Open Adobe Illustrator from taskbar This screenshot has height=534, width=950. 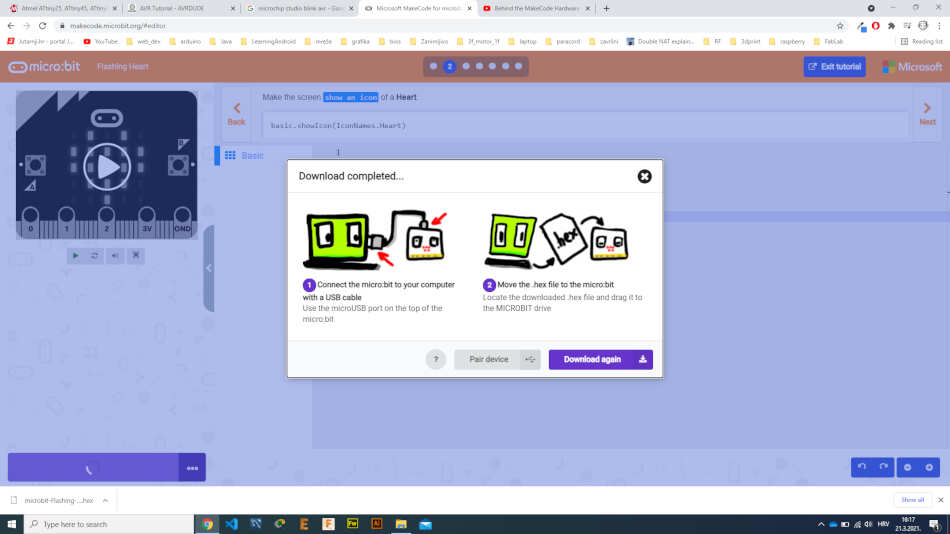(x=377, y=524)
